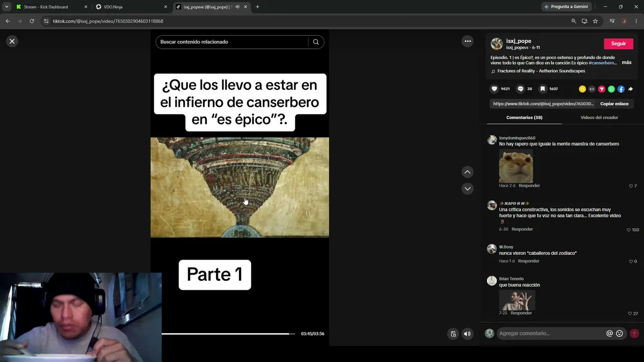The image size is (644, 362).
Task: Open more sharing options arrow
Action: tap(630, 89)
